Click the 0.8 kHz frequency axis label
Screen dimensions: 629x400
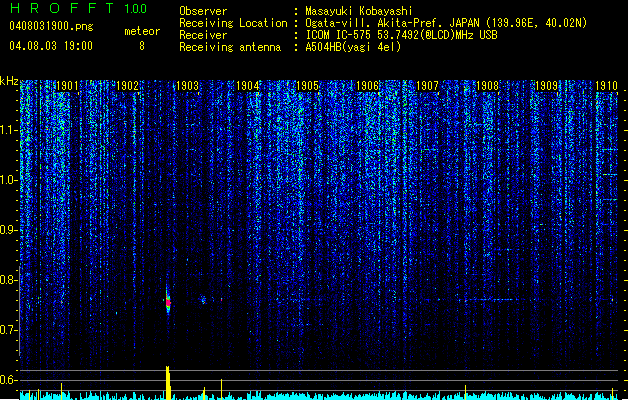(x=9, y=280)
